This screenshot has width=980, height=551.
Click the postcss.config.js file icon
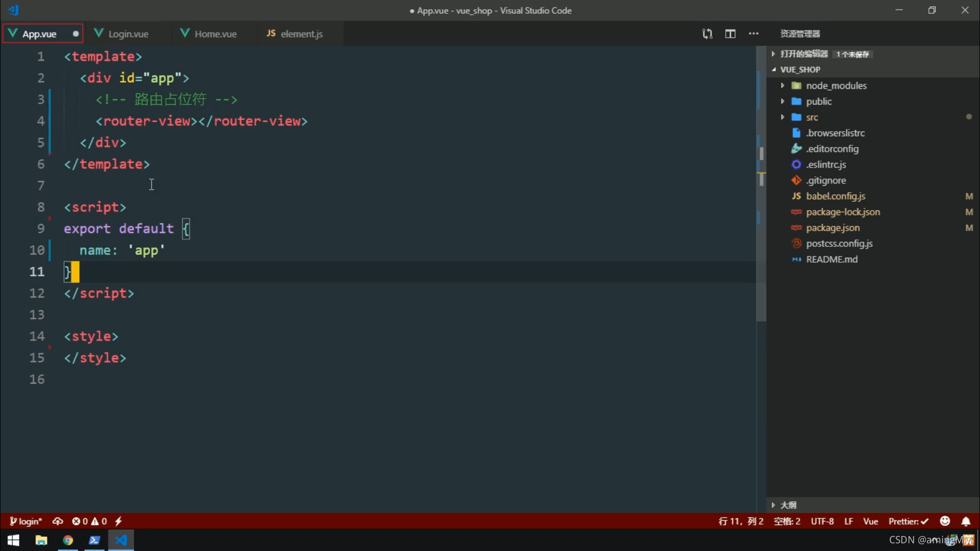(796, 244)
